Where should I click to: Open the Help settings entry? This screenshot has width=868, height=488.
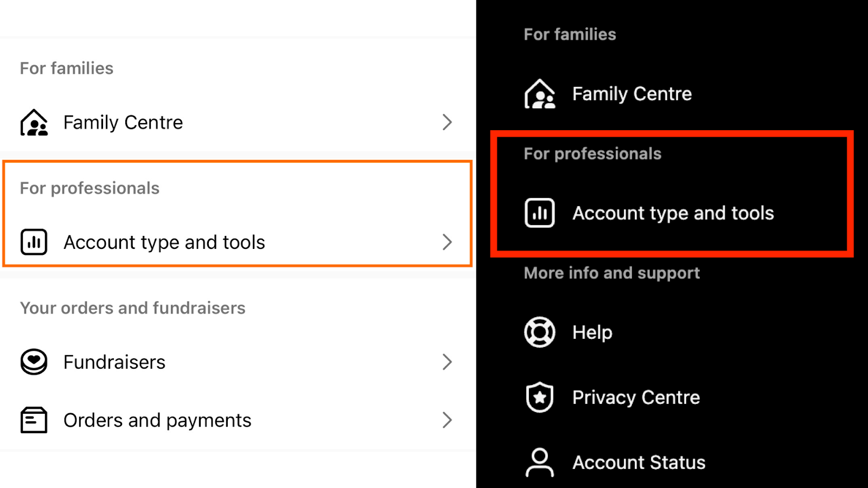pos(591,332)
